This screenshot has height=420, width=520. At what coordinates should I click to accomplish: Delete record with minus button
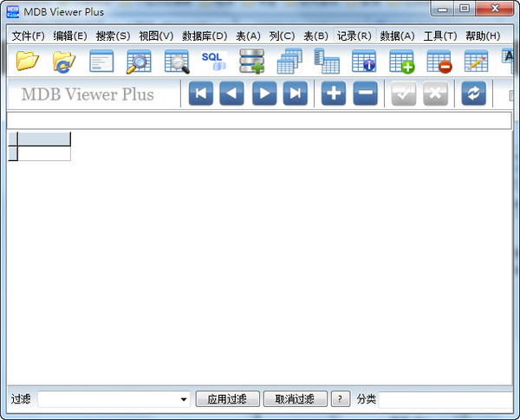click(365, 94)
